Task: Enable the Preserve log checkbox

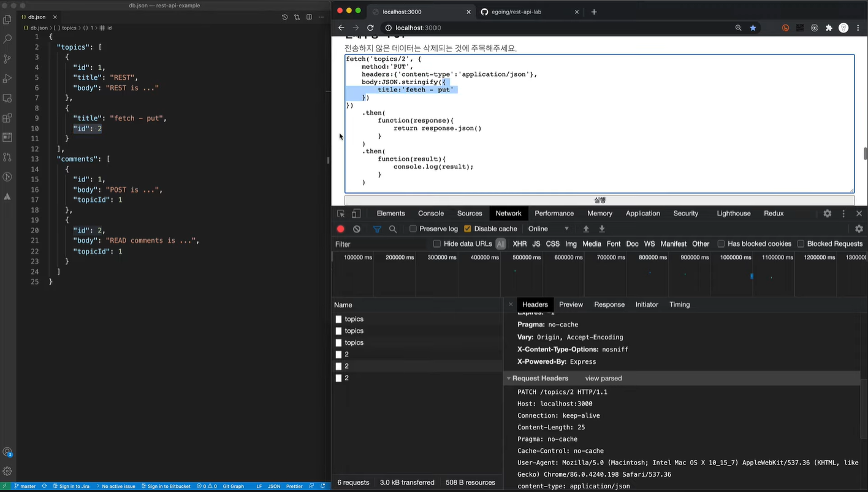Action: point(413,229)
